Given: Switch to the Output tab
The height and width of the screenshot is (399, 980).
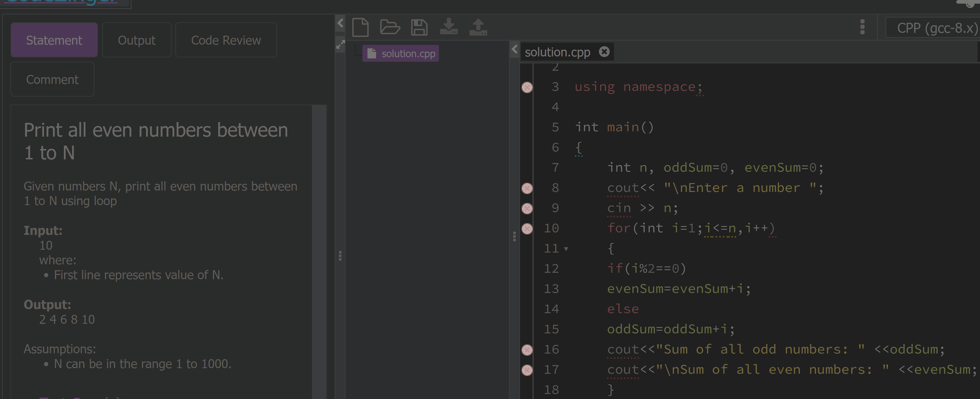Looking at the screenshot, I should coord(137,40).
